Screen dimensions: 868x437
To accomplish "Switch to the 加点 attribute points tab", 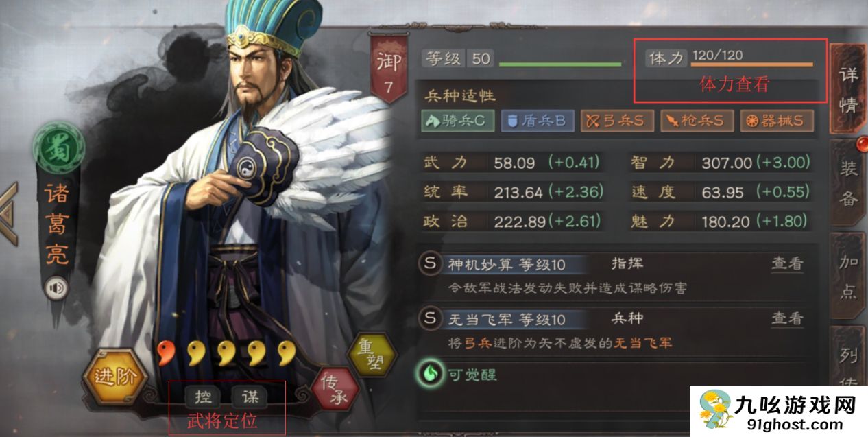I will [x=847, y=276].
